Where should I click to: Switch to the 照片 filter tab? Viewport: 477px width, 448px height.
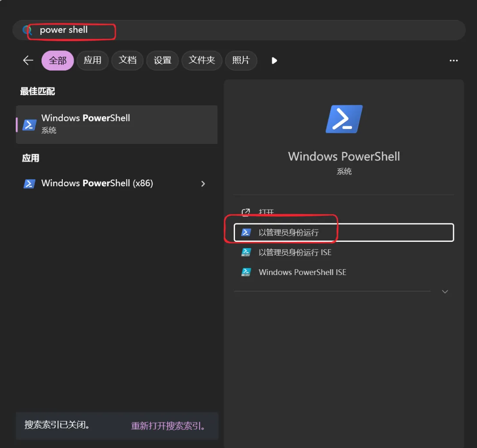click(241, 60)
